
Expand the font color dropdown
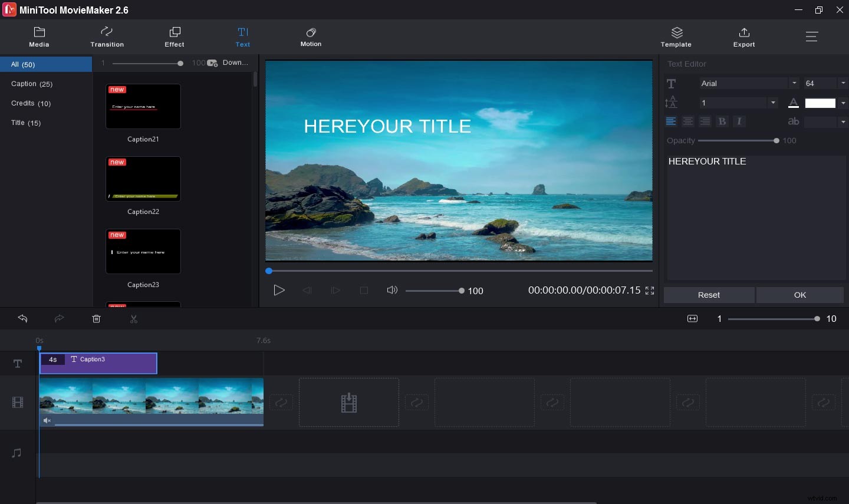pyautogui.click(x=844, y=103)
